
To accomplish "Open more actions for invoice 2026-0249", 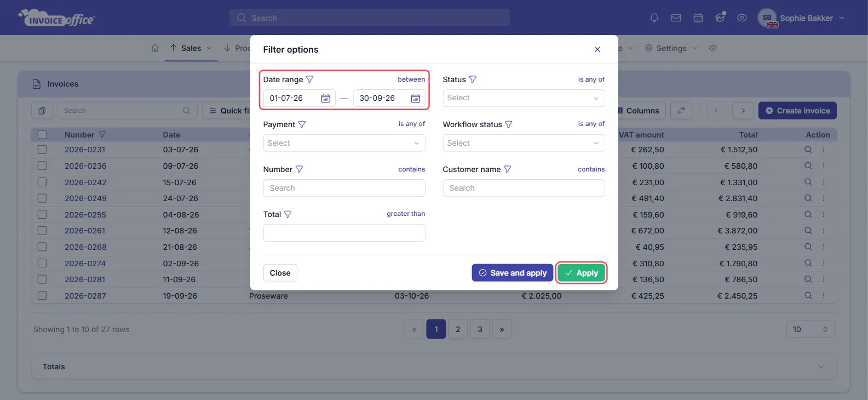I will 823,198.
